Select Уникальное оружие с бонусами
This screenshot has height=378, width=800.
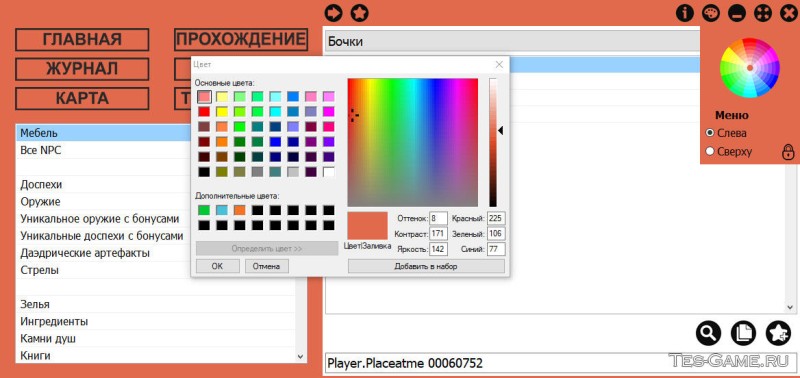103,219
